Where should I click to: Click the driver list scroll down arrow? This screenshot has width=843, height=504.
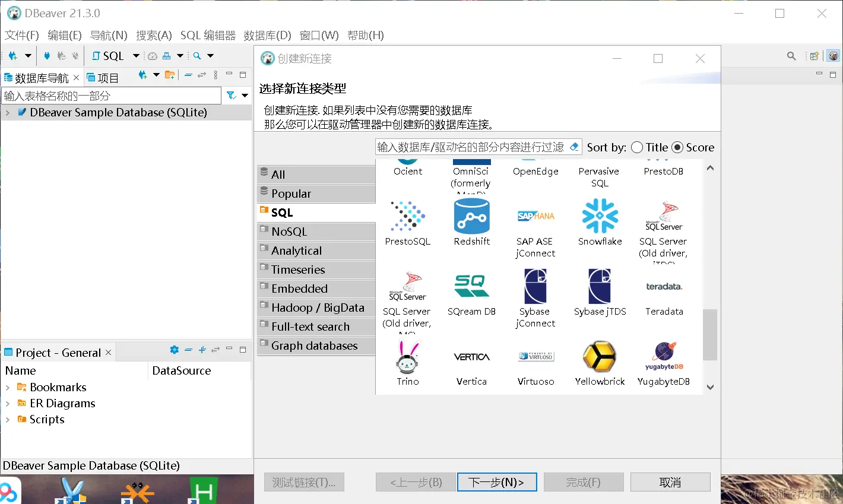710,387
